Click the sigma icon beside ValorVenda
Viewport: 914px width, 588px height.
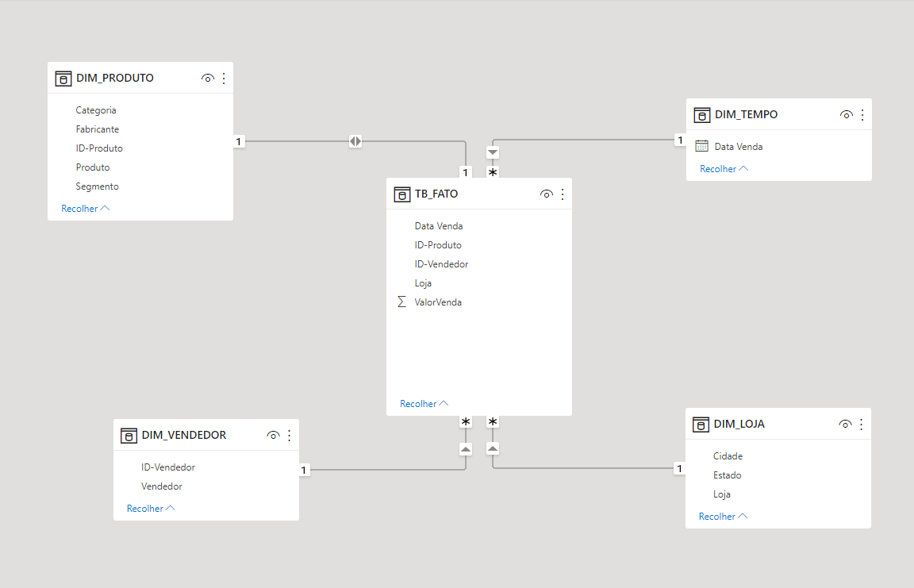[x=401, y=302]
